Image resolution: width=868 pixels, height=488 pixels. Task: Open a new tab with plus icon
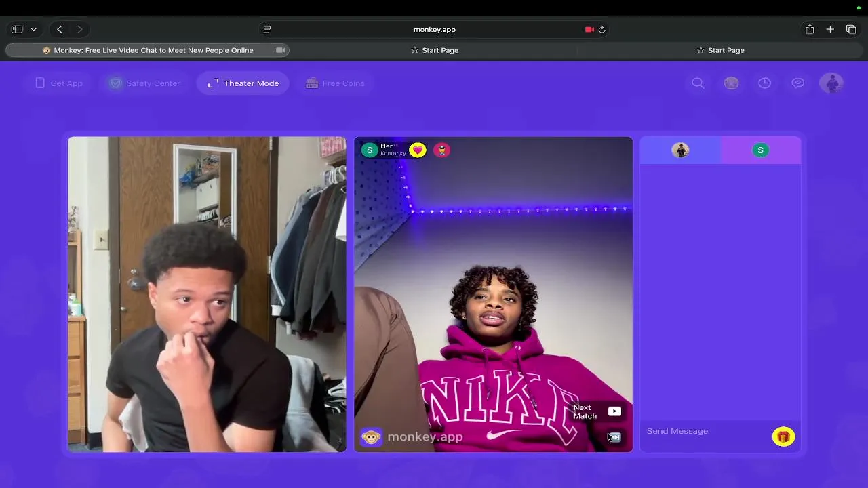[x=830, y=29]
